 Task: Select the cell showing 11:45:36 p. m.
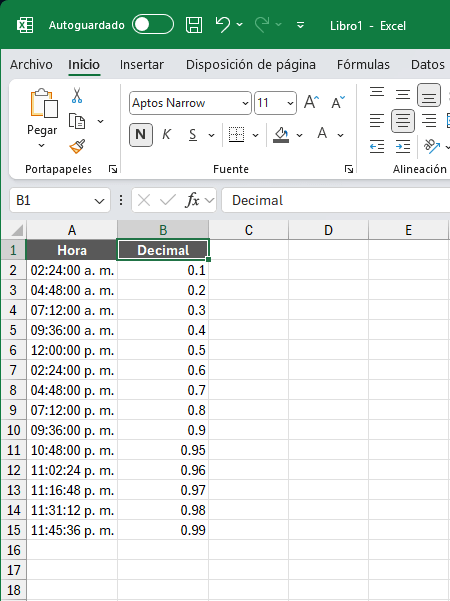[x=72, y=530]
